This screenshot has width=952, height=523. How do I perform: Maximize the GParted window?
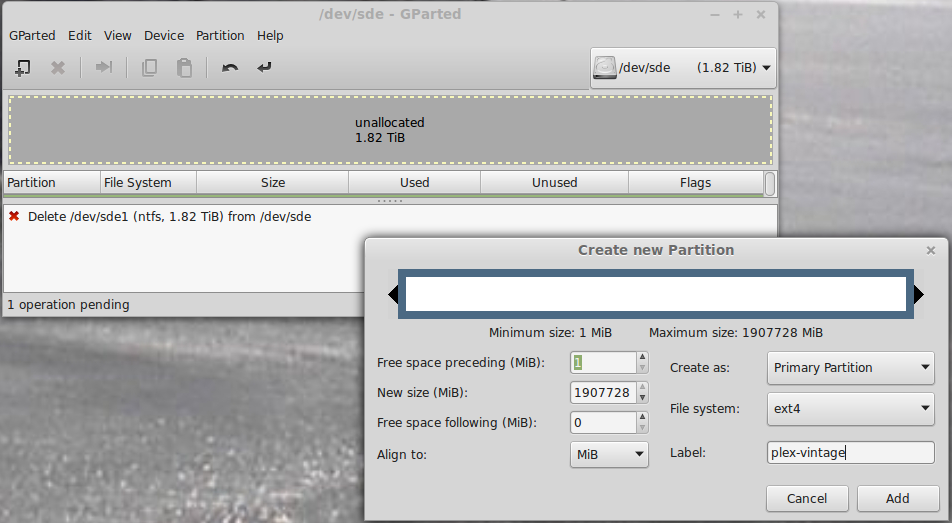tap(738, 15)
